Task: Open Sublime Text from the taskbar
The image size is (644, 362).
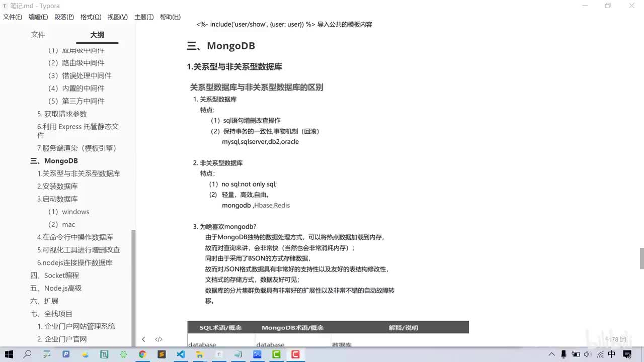Action: (x=162, y=354)
